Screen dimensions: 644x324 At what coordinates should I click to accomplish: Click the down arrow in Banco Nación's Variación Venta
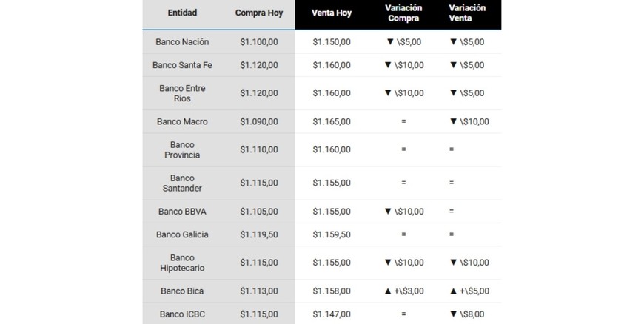[453, 42]
